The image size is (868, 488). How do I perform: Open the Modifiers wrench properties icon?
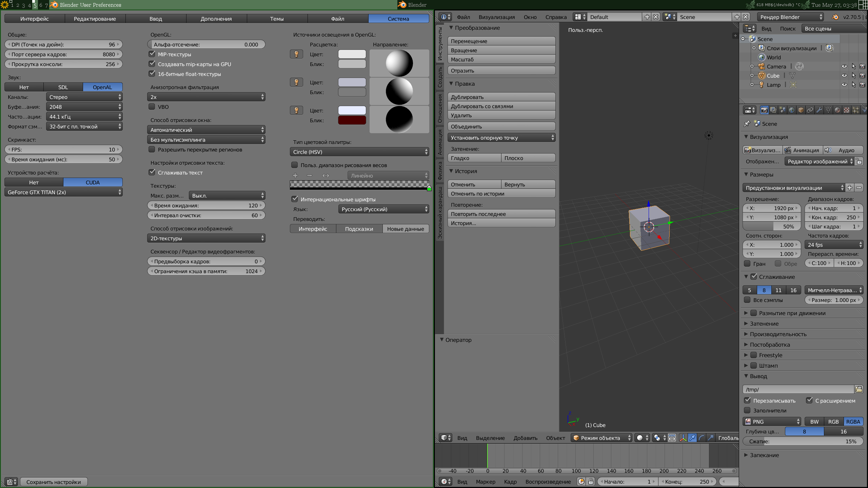coord(819,110)
